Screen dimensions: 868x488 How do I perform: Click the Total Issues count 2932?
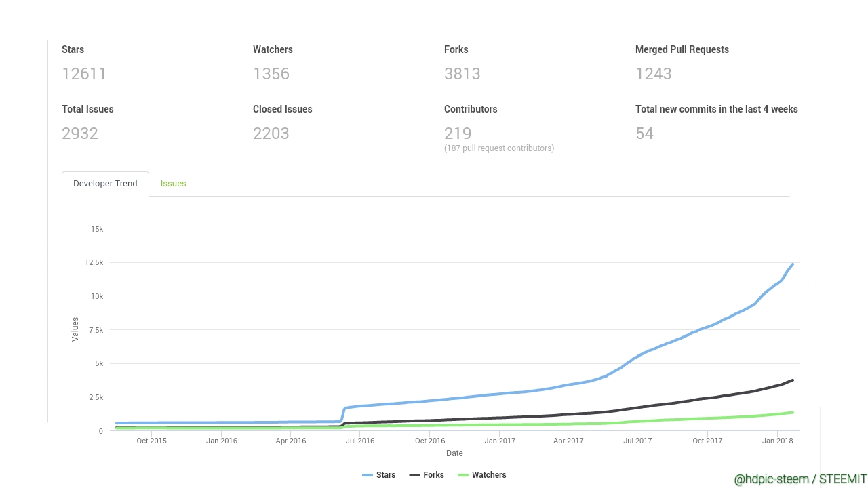pyautogui.click(x=80, y=134)
